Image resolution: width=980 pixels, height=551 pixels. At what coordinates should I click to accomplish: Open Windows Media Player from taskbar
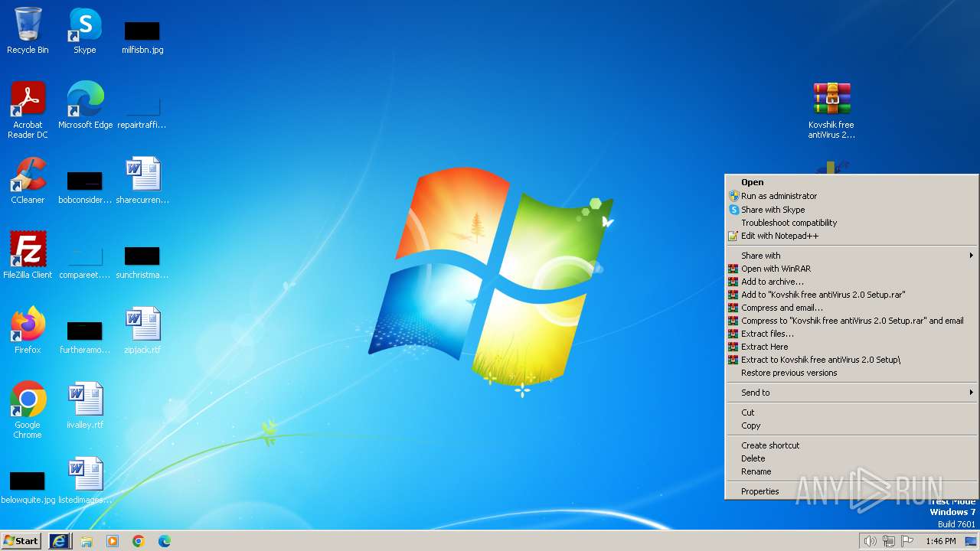pos(113,541)
